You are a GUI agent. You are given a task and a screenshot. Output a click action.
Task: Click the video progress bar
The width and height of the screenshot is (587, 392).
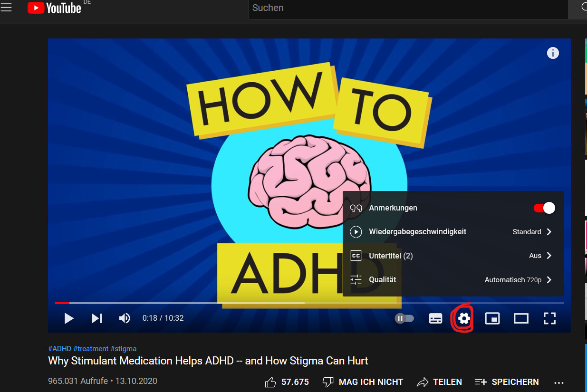point(309,303)
